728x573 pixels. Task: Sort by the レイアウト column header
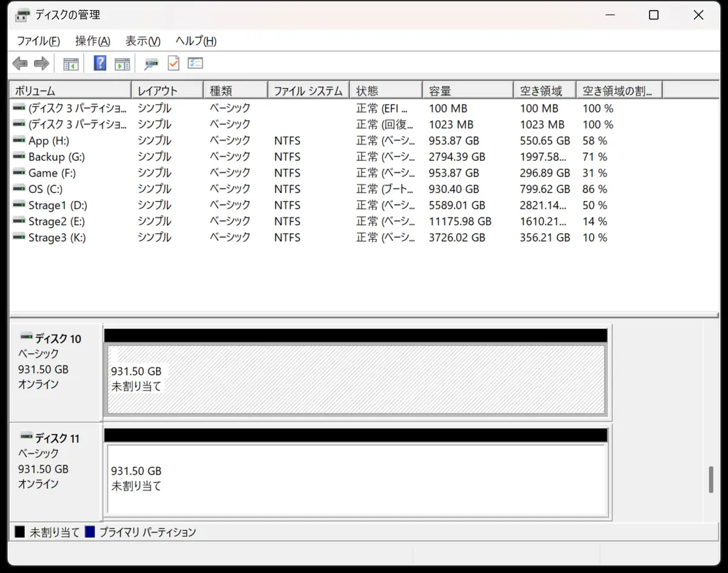pyautogui.click(x=167, y=90)
